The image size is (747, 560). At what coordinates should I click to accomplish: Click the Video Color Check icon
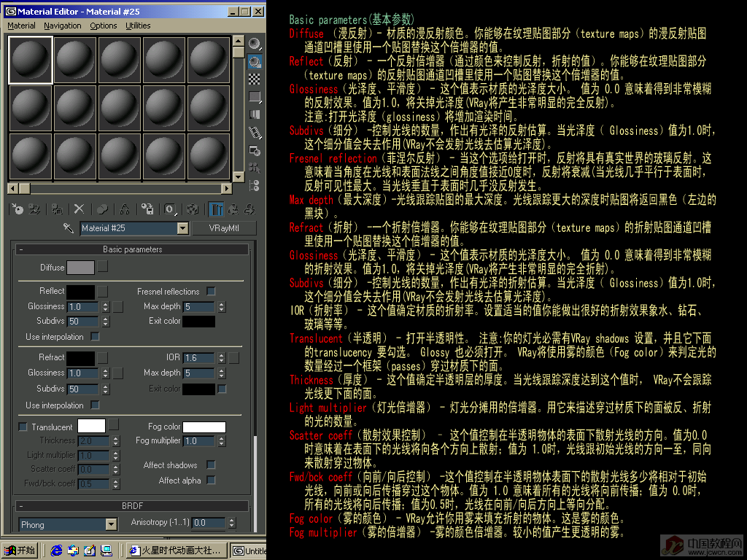click(255, 114)
